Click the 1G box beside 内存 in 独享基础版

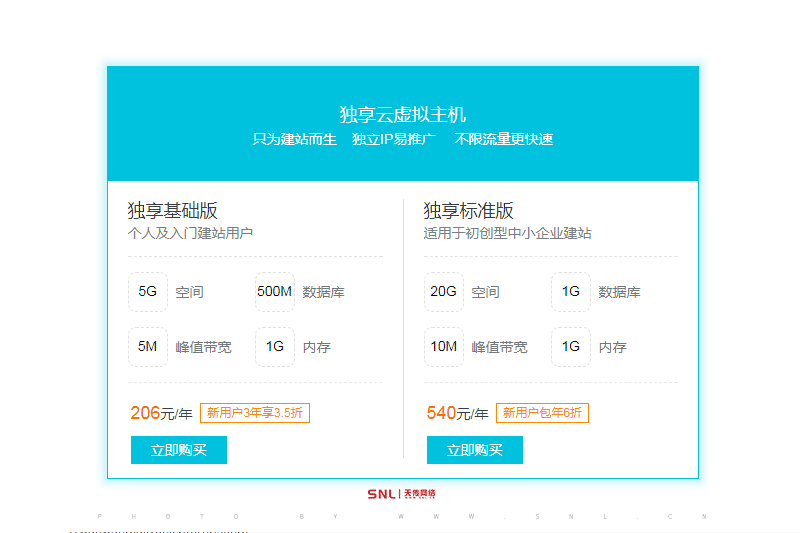point(275,347)
